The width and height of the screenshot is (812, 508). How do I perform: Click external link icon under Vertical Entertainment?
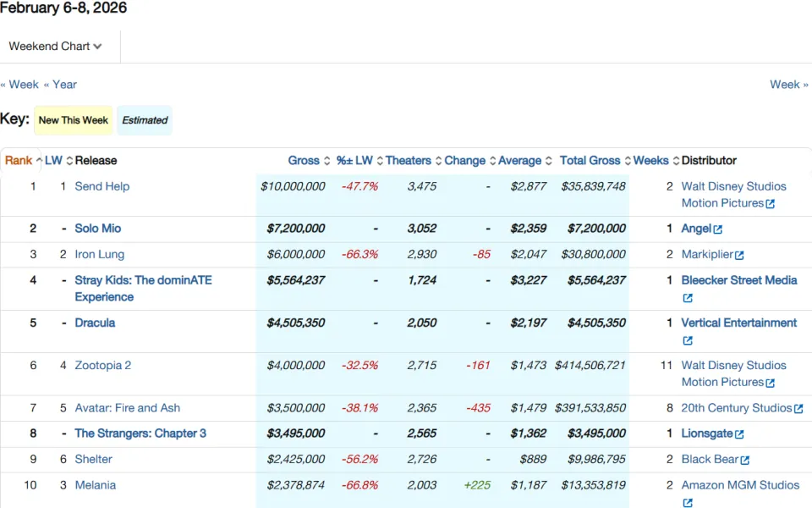pos(687,340)
